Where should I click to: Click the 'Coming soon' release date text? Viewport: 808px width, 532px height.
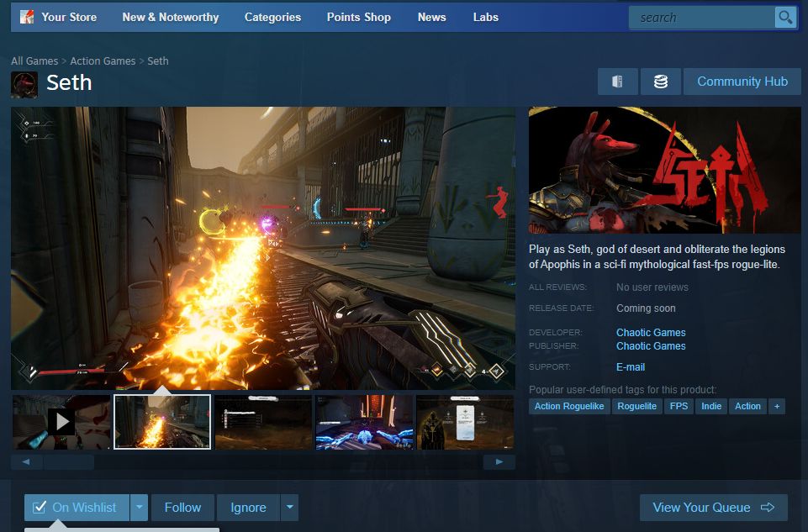coord(646,308)
